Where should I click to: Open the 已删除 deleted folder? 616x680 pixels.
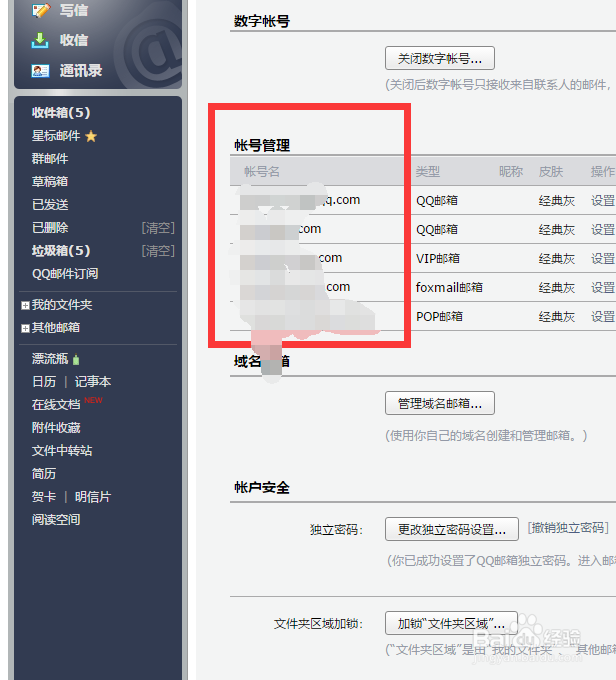tap(50, 228)
